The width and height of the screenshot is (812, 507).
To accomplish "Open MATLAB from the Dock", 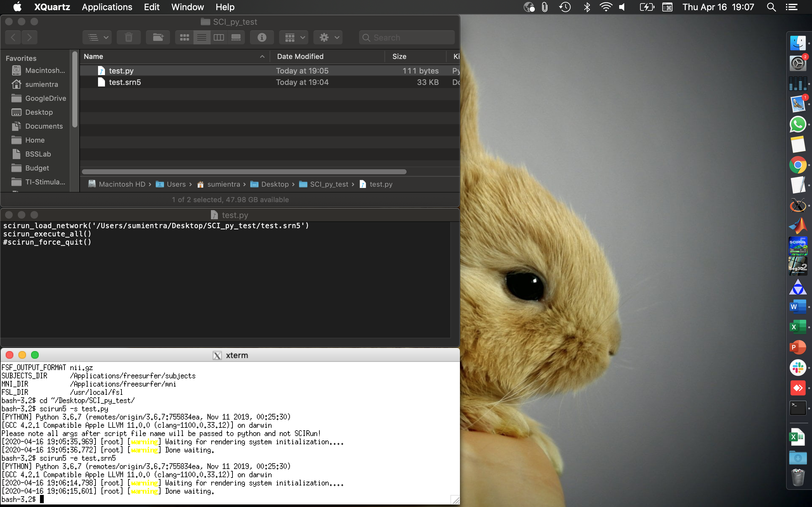I will (x=798, y=225).
